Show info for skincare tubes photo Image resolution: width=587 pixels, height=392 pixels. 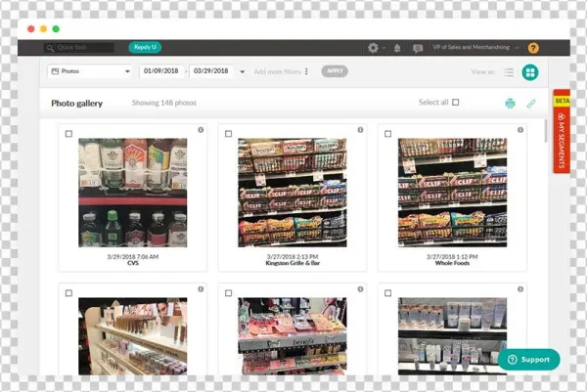pyautogui.click(x=520, y=289)
